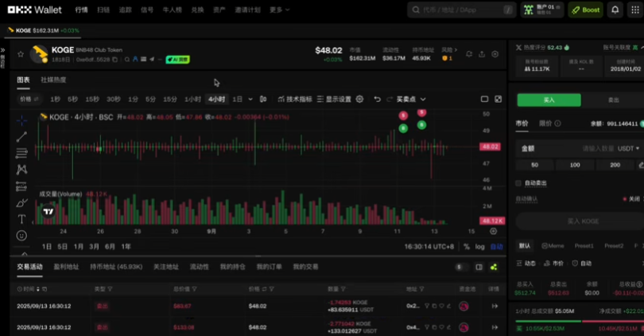
Task: Add KOGE to favorites with star icon
Action: [x=21, y=54]
